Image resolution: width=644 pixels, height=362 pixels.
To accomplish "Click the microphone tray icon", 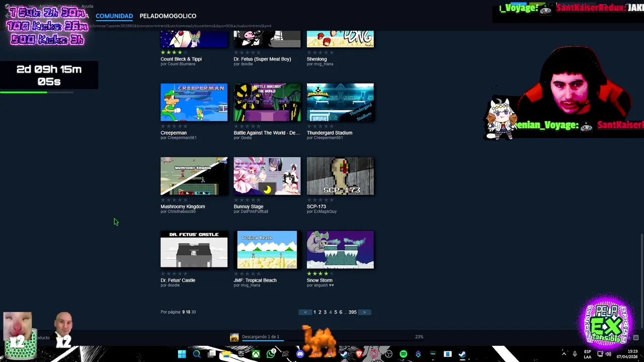I will click(x=575, y=354).
